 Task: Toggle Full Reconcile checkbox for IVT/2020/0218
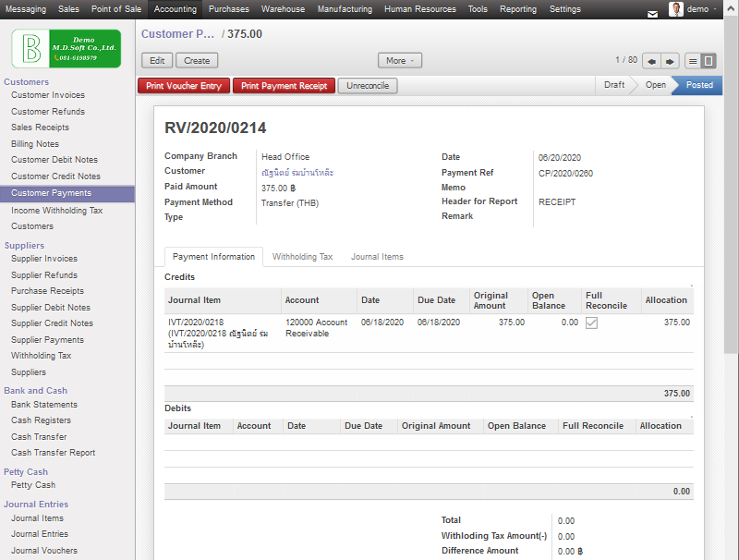pyautogui.click(x=591, y=323)
